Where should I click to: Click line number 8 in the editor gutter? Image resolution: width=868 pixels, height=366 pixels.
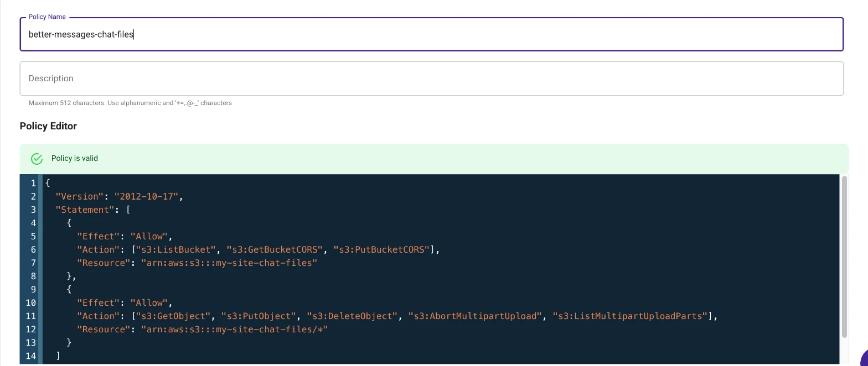pos(33,276)
